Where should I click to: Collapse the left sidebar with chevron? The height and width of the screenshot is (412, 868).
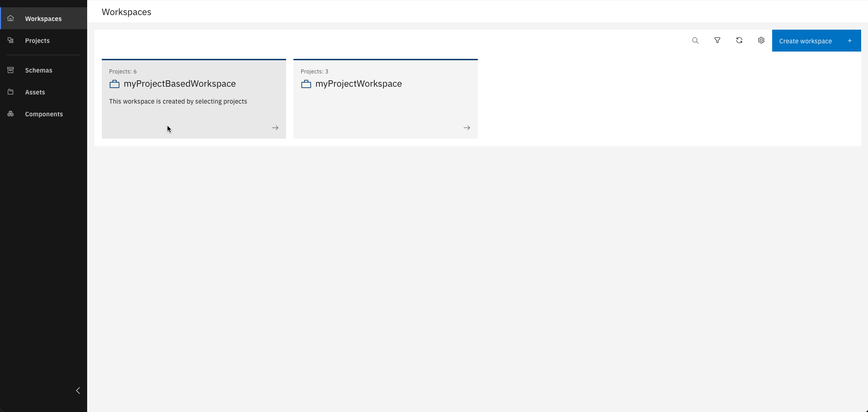point(78,391)
